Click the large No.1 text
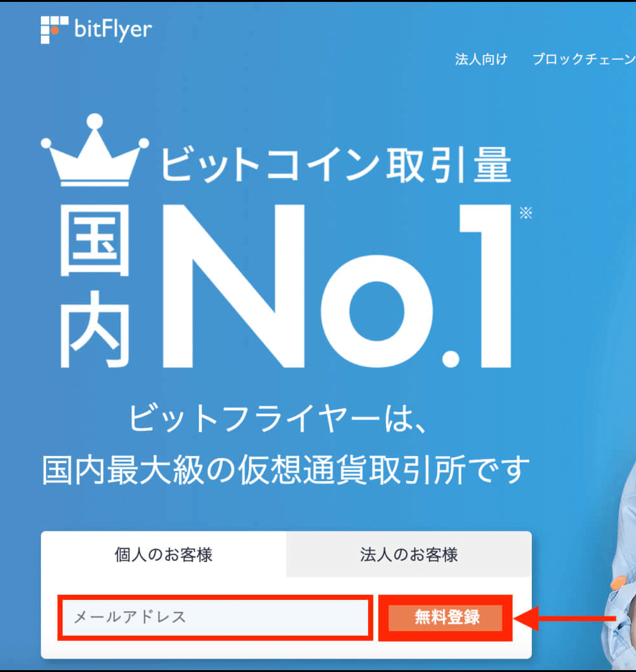 (x=337, y=286)
